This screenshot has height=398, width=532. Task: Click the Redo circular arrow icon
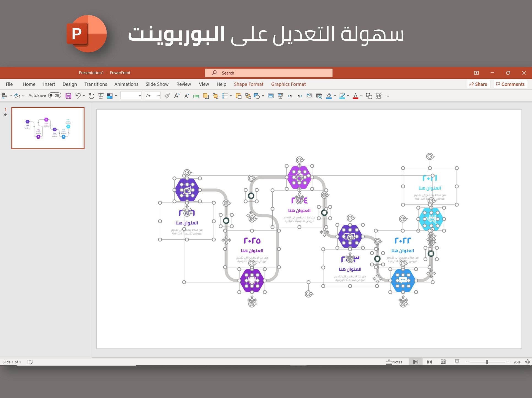91,96
